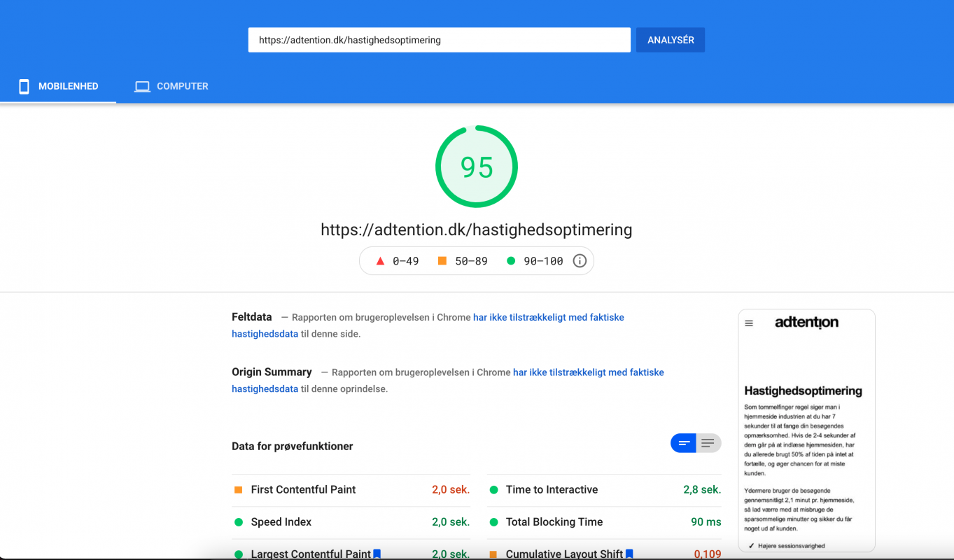Click the performance score 95 gauge

point(476,167)
